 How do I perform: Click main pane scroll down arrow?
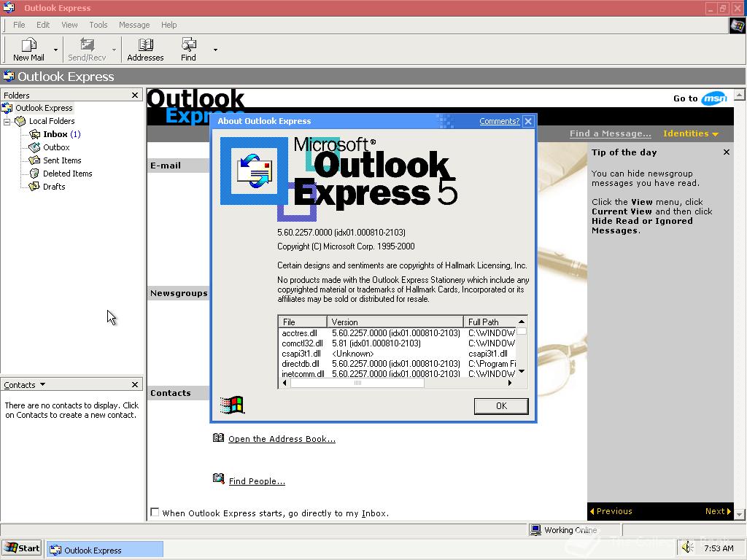click(739, 514)
